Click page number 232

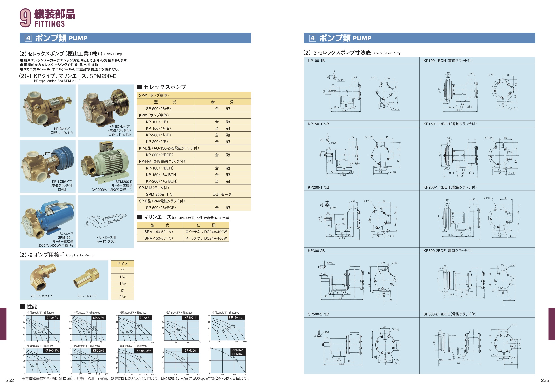coord(10,380)
